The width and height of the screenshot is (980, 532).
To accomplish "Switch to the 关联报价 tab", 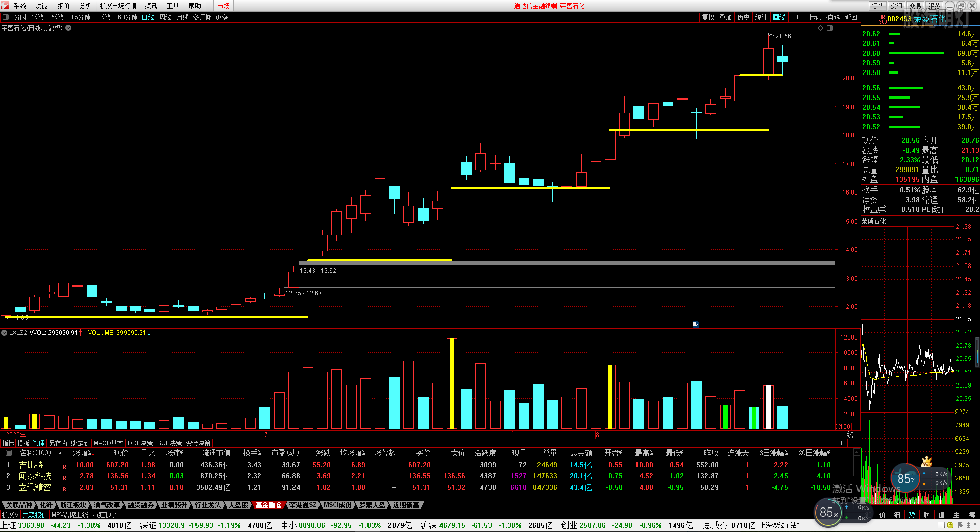I will pyautogui.click(x=35, y=515).
